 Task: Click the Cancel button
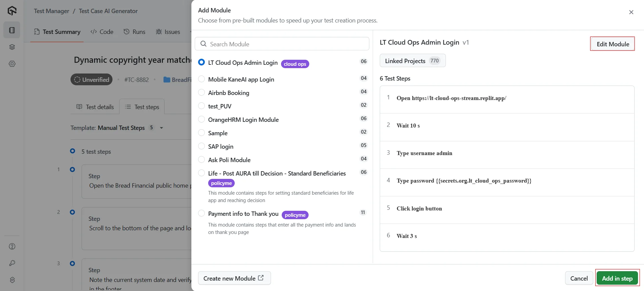tap(579, 278)
